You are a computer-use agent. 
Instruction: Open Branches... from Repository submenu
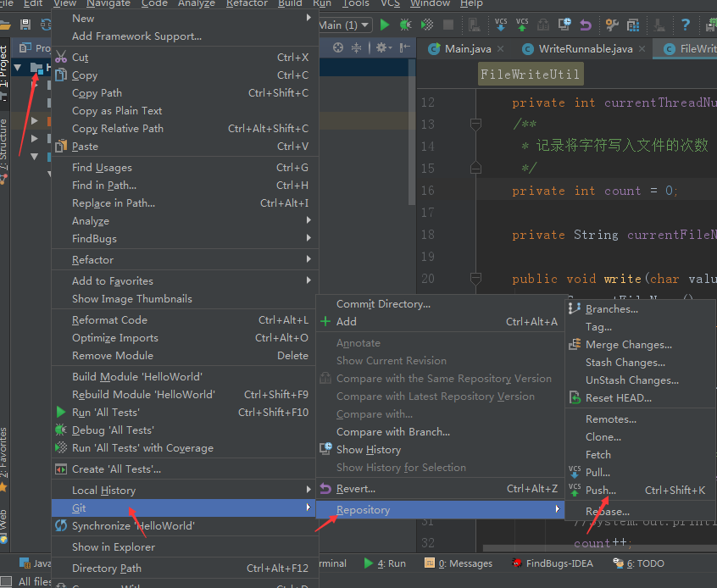click(640, 309)
